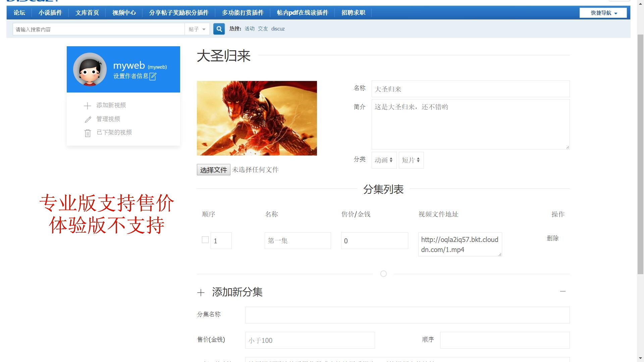Click 设置作者信息 link
644x362 pixels.
click(x=131, y=76)
